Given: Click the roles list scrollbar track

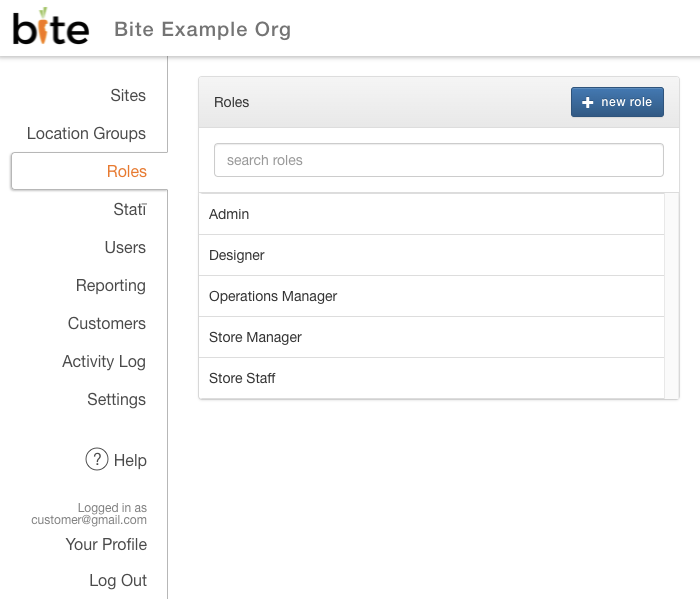Looking at the screenshot, I should pos(671,296).
